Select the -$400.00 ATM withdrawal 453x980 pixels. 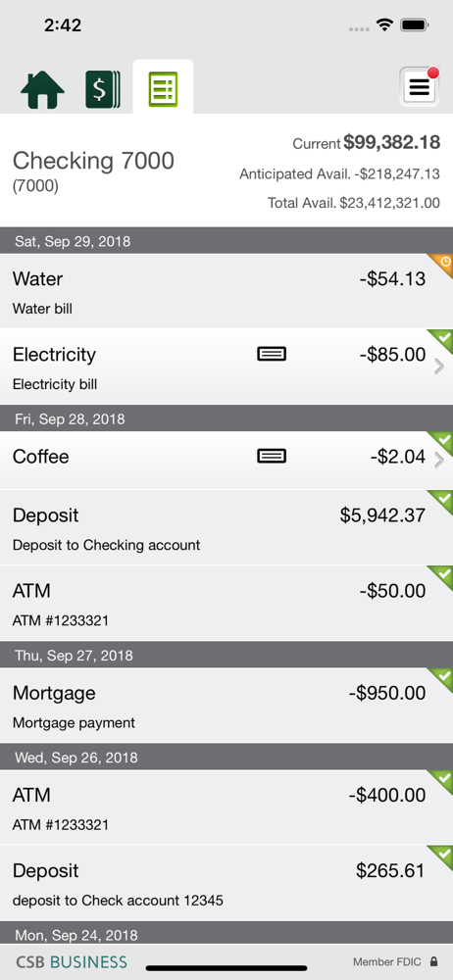coord(226,808)
